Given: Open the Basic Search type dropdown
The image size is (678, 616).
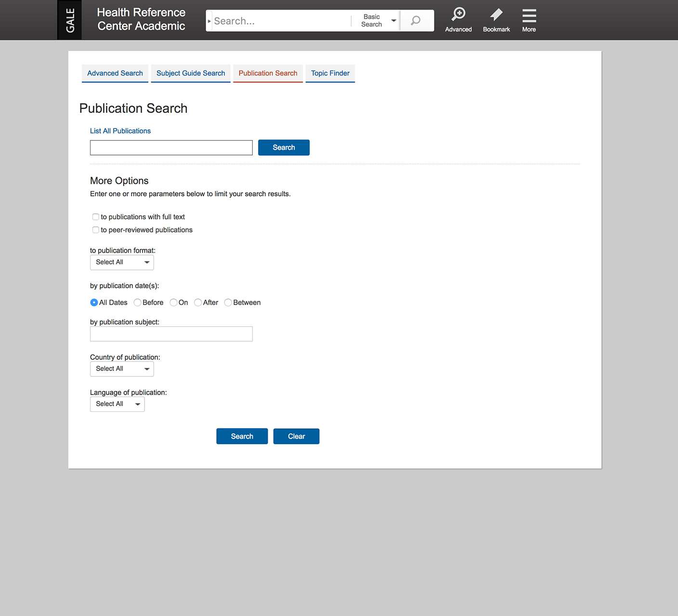Looking at the screenshot, I should (378, 21).
